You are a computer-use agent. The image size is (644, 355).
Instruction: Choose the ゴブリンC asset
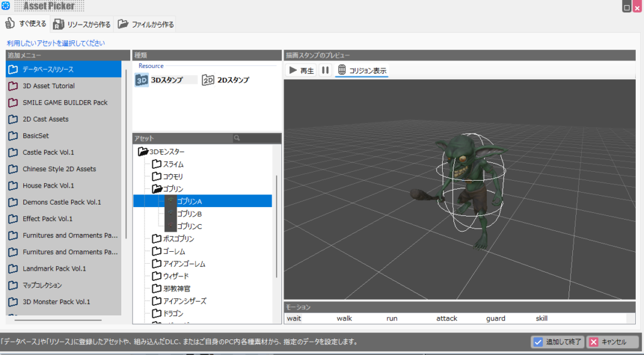tap(189, 226)
